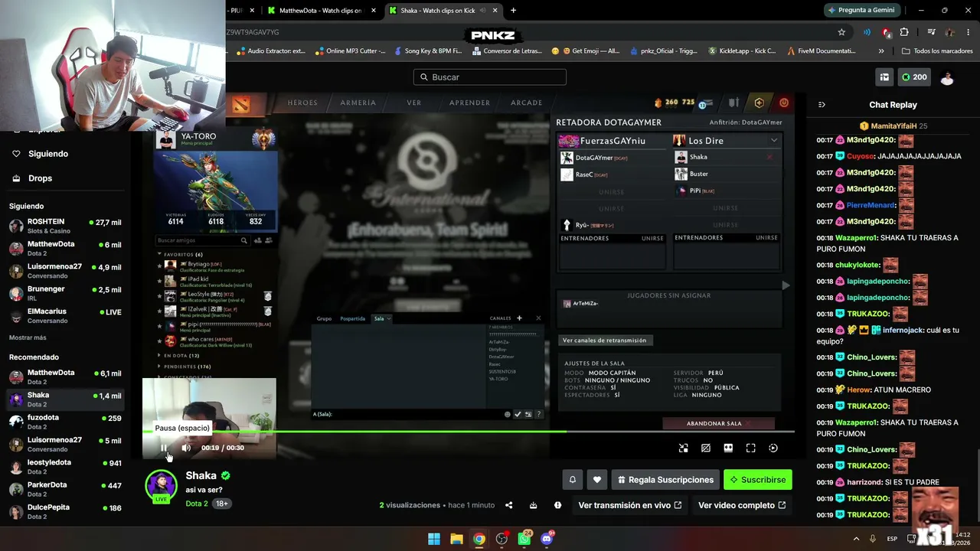Image resolution: width=980 pixels, height=551 pixels.
Task: Click the Pregunta a Gemini button
Action: [x=861, y=11]
